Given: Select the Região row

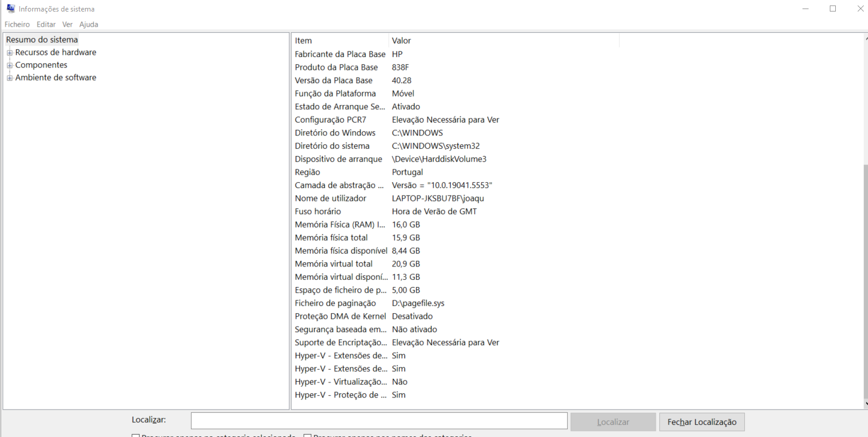Looking at the screenshot, I should click(456, 172).
